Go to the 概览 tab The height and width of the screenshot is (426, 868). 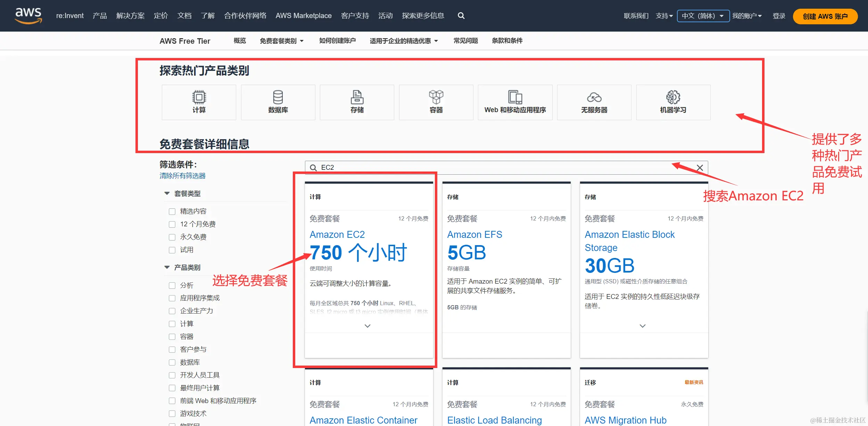[x=240, y=41]
